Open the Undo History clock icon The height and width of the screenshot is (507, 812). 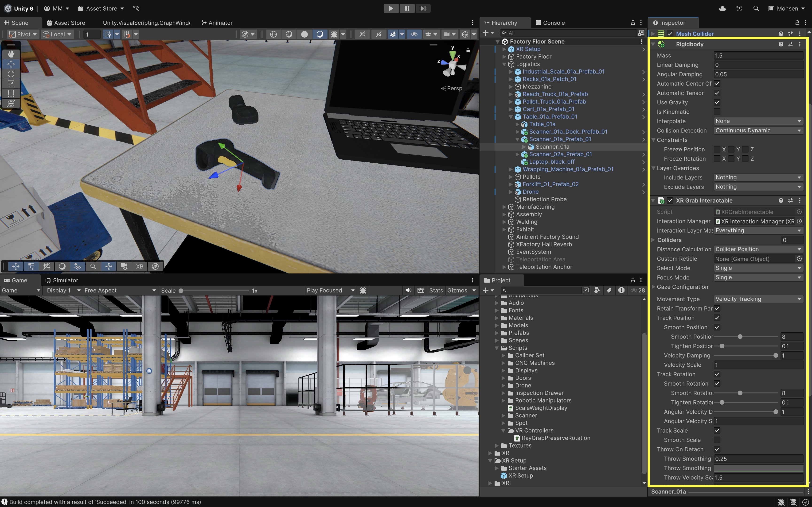click(x=739, y=8)
